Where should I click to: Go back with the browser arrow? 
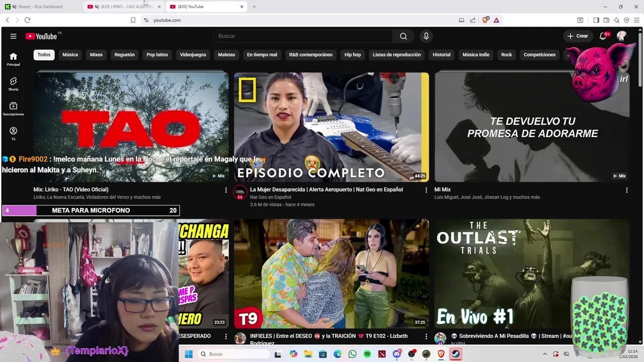tap(8, 20)
